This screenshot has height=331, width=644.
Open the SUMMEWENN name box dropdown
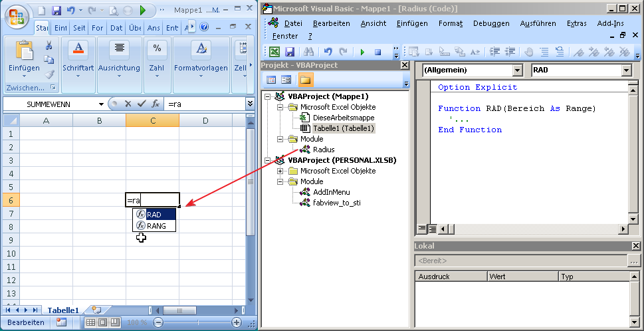pos(101,104)
